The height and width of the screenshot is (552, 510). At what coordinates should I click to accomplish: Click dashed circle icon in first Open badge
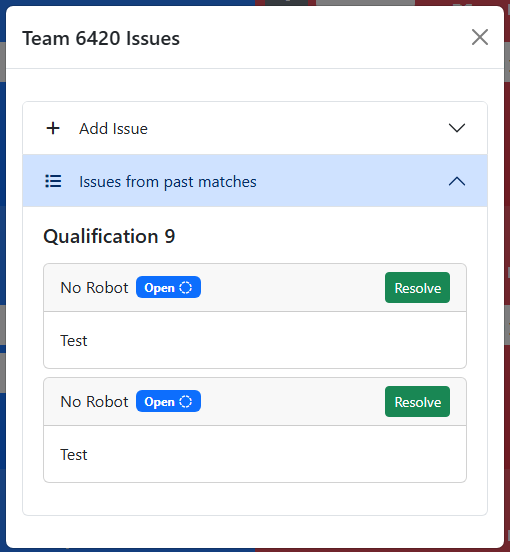(x=185, y=288)
